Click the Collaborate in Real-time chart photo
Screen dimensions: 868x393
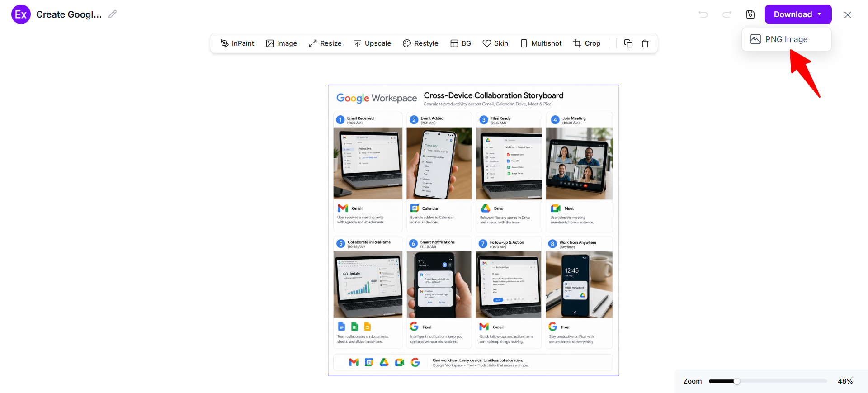point(368,284)
